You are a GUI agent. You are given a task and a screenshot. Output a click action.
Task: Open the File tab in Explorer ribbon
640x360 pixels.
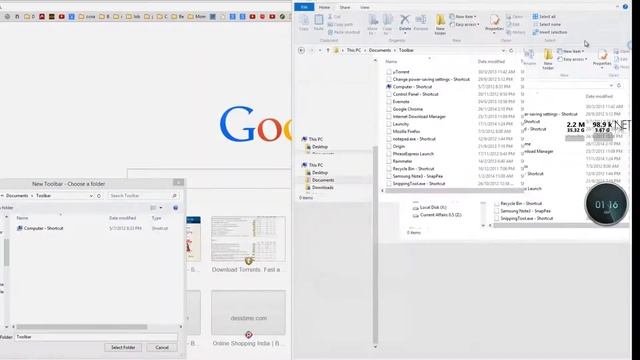click(304, 7)
